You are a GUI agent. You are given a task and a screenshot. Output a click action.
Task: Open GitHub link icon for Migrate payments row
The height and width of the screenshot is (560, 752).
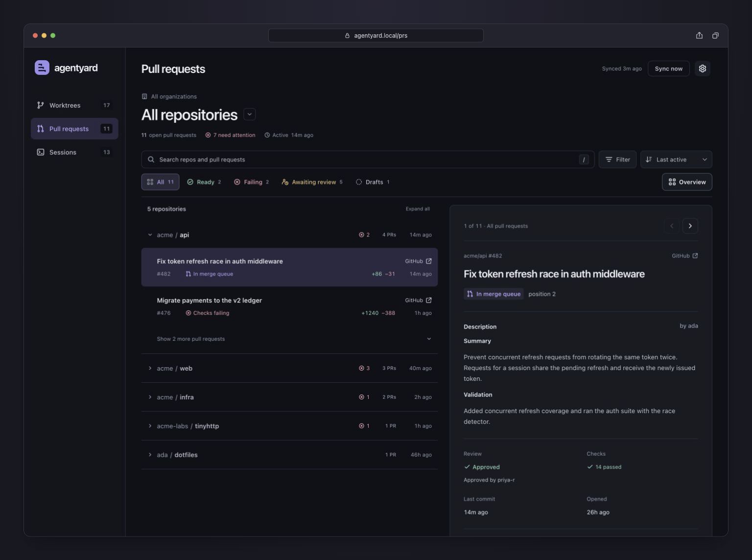tap(429, 300)
